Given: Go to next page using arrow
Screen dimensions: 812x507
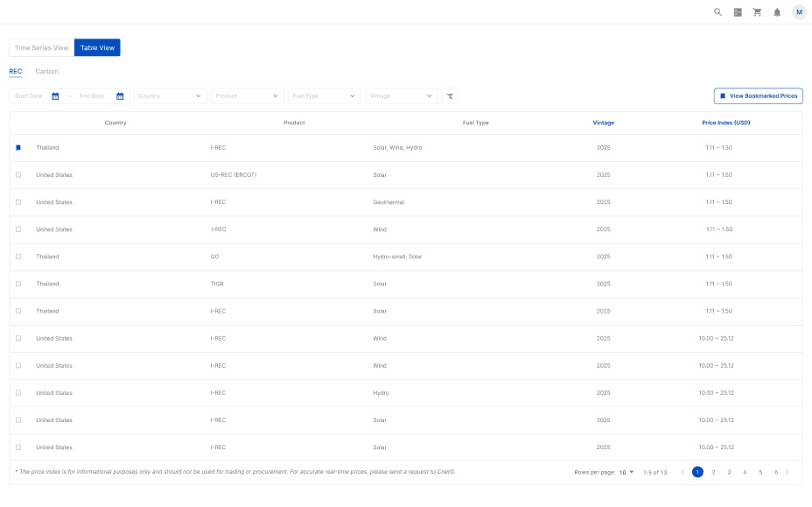Looking at the screenshot, I should [x=787, y=472].
